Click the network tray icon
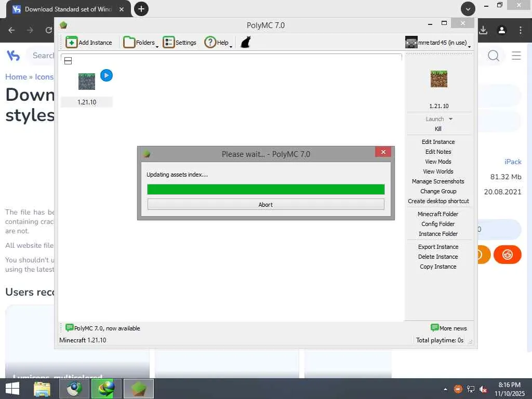532x399 pixels. [471, 389]
